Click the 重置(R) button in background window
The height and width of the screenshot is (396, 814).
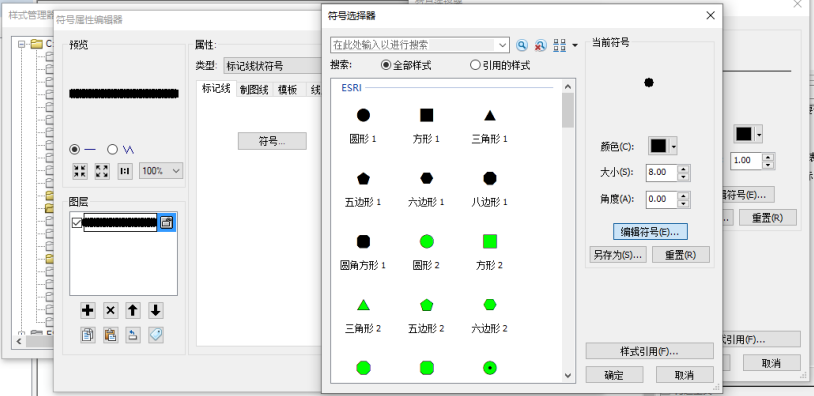(x=768, y=218)
